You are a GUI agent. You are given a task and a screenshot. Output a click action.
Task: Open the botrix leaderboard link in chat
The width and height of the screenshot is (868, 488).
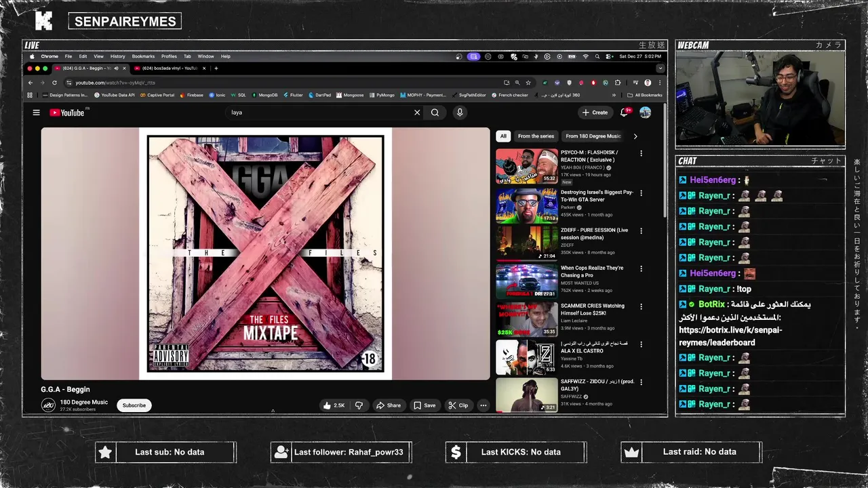730,336
